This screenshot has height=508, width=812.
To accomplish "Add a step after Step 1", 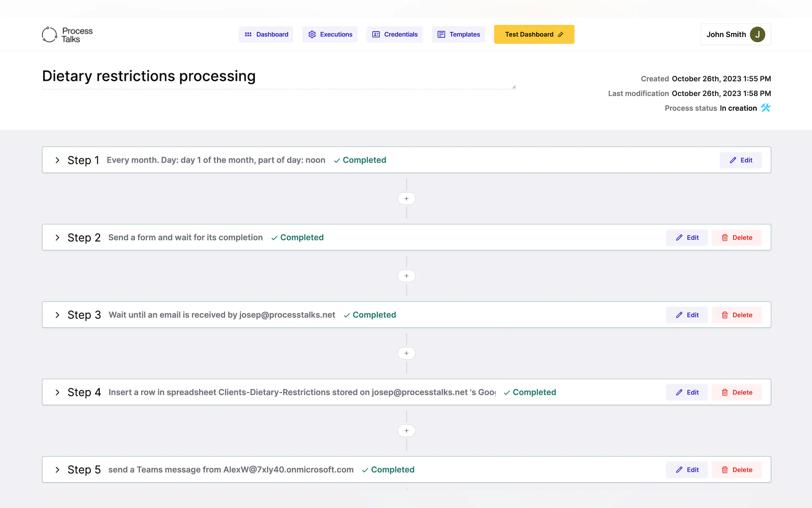I will [x=406, y=199].
